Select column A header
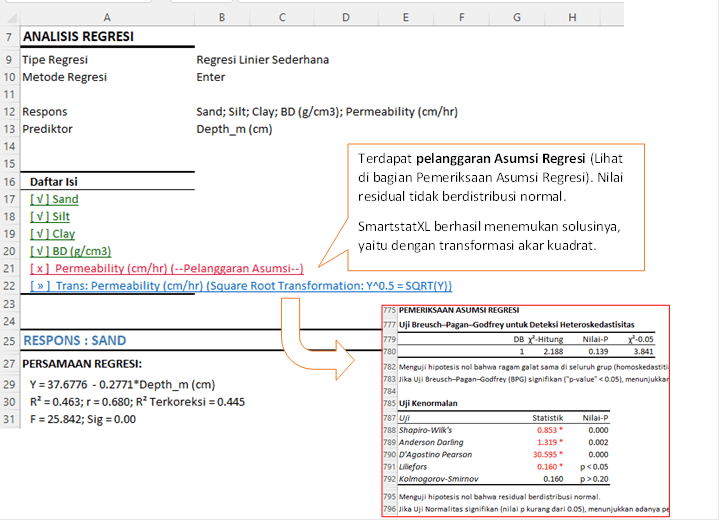This screenshot has width=720, height=521. (107, 17)
